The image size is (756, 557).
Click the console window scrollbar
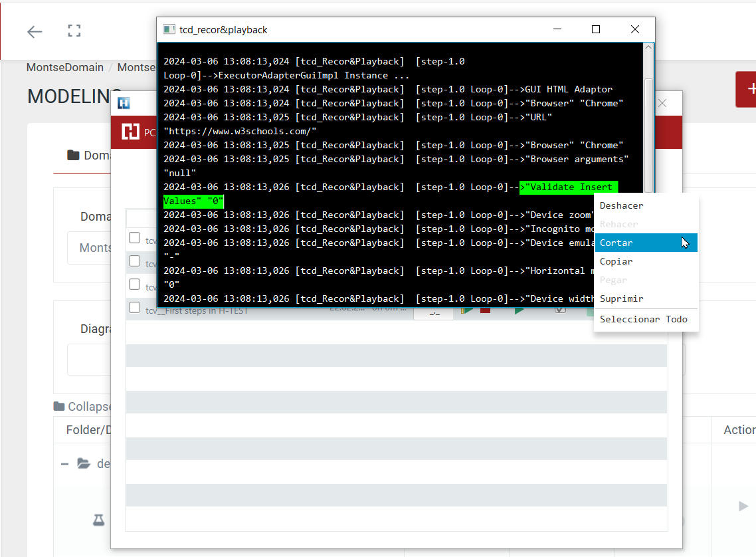[649, 133]
